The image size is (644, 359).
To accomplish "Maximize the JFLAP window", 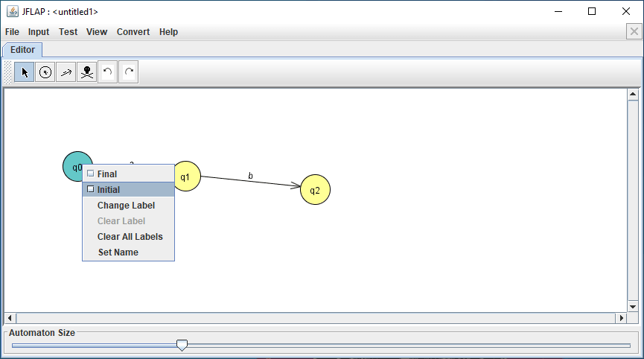I will [x=592, y=11].
